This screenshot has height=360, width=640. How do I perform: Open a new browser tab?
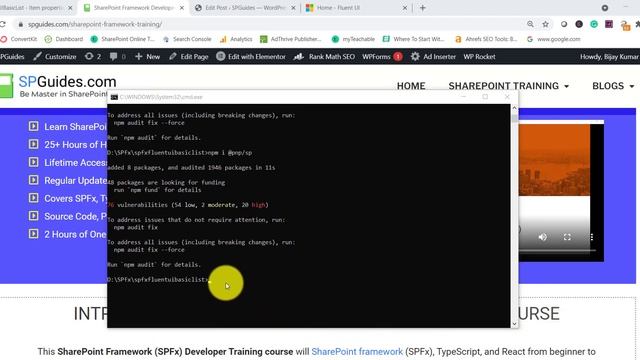tap(422, 8)
